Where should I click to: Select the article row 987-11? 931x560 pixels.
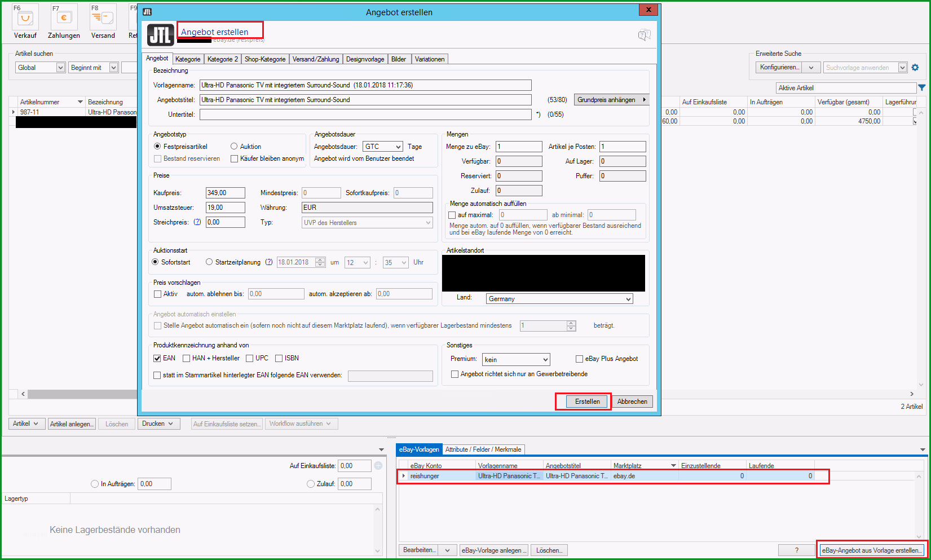[x=73, y=112]
